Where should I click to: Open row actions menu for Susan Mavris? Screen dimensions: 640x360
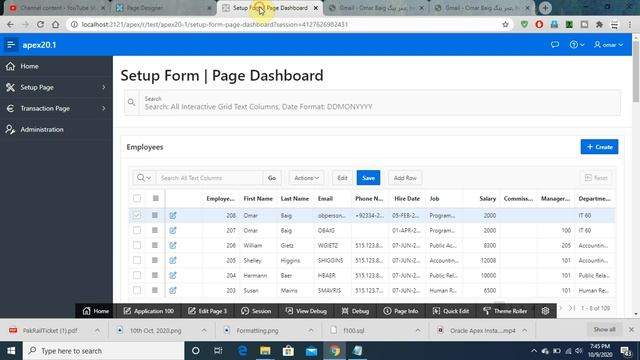pyautogui.click(x=155, y=290)
